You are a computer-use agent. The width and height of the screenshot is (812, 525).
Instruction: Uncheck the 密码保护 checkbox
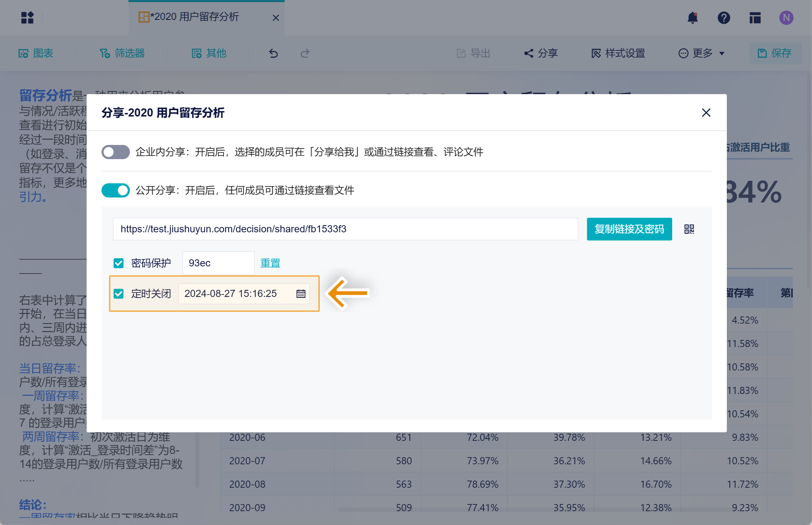119,263
